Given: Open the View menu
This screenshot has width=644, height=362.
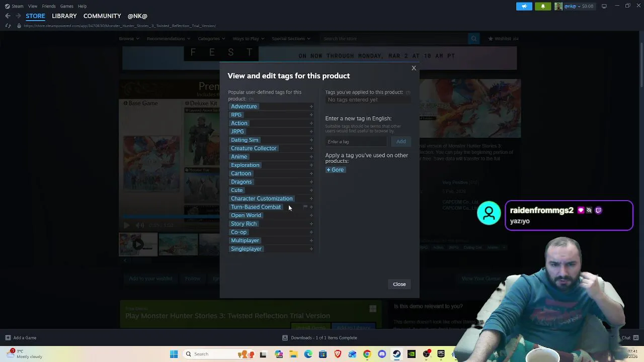Looking at the screenshot, I should click(x=33, y=6).
